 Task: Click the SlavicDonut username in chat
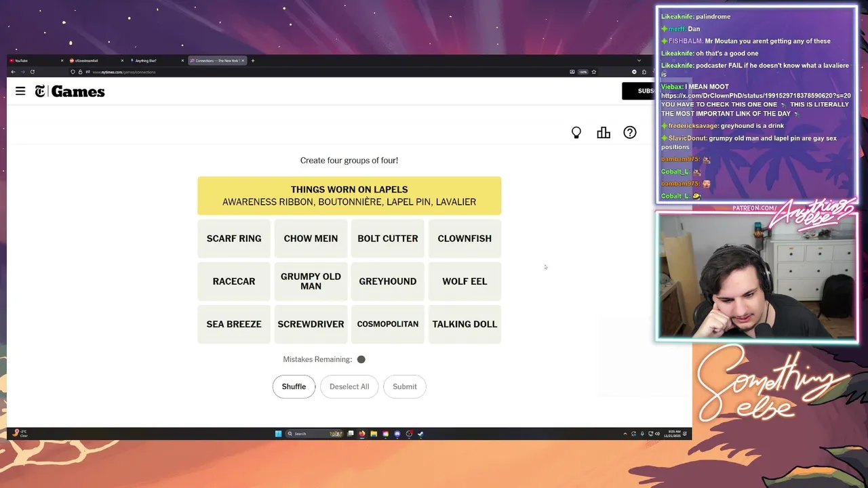click(688, 138)
